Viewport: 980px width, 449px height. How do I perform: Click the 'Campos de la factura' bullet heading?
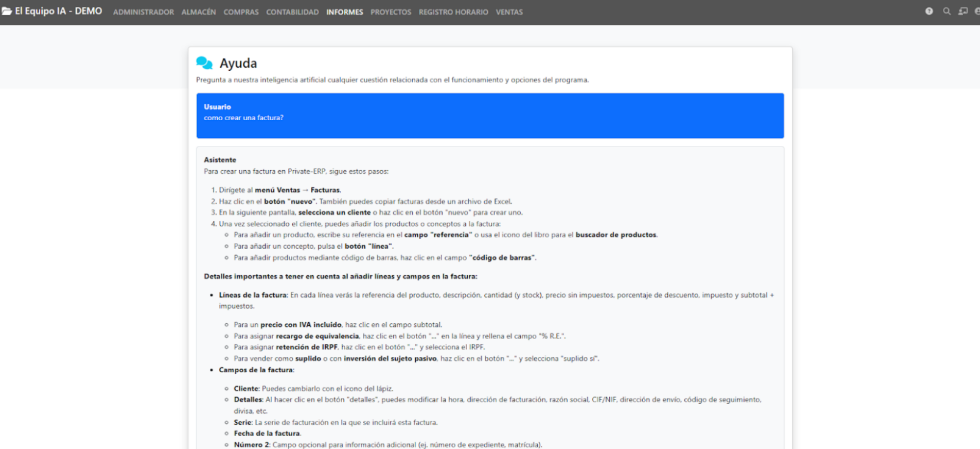(x=256, y=370)
